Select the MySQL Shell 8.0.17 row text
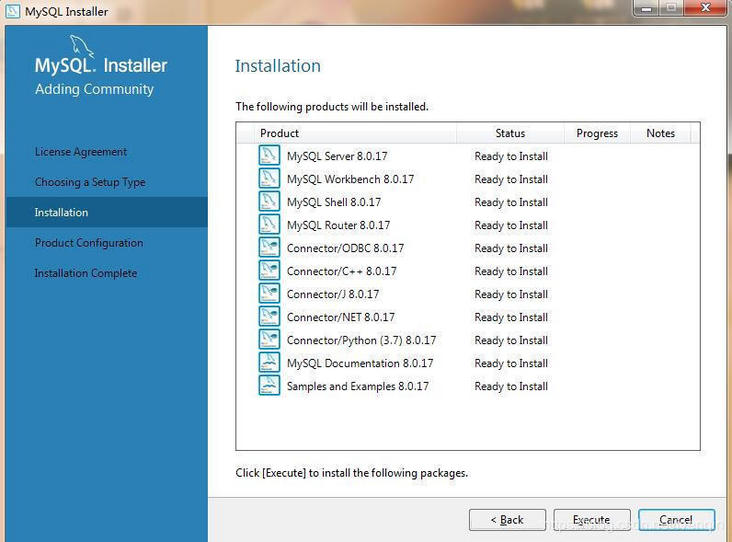The height and width of the screenshot is (542, 732). [334, 202]
